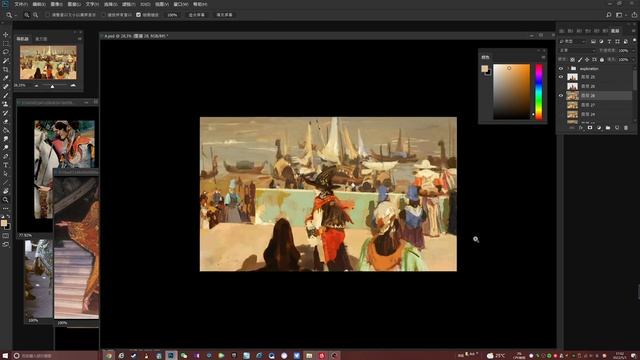Select the Magic Wand tool
Screen dimensions: 640x360
pos(6,60)
